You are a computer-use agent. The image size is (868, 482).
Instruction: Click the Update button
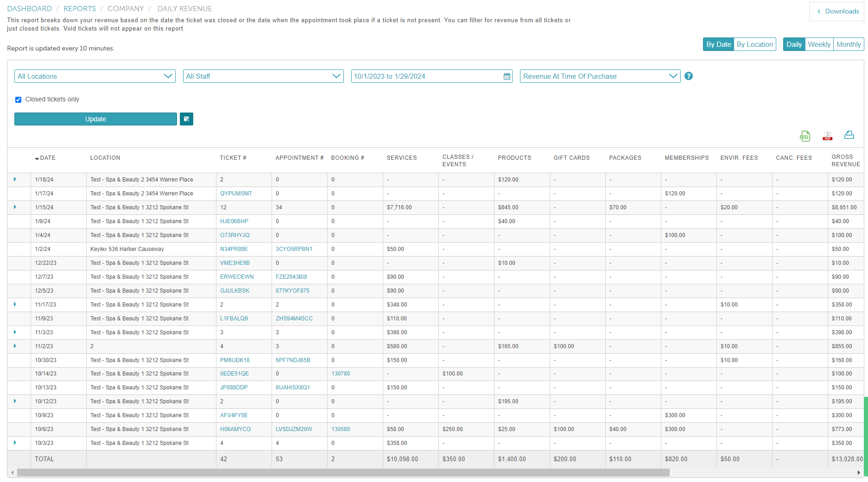click(95, 119)
